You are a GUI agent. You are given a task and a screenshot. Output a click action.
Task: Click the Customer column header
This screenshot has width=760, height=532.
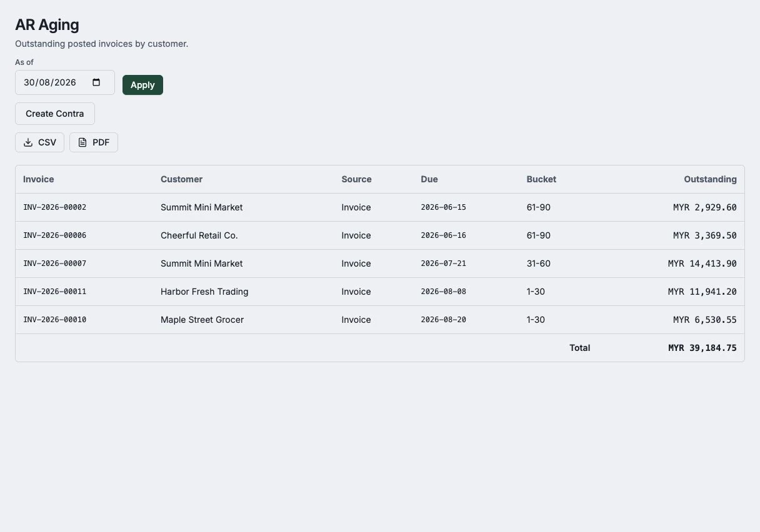(181, 179)
